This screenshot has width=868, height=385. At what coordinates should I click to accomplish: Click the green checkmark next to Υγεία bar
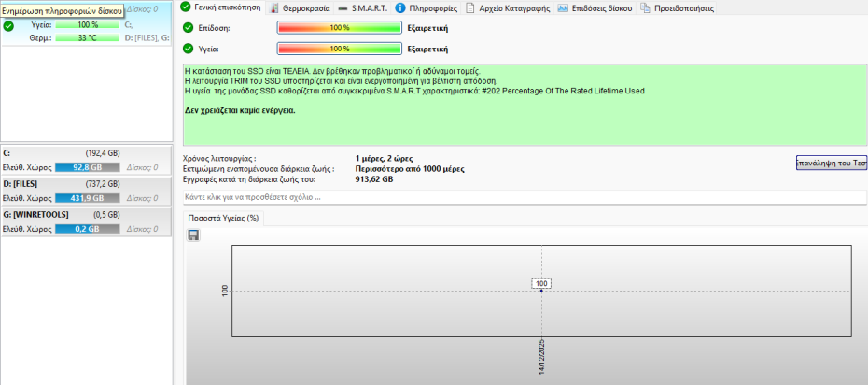(188, 48)
